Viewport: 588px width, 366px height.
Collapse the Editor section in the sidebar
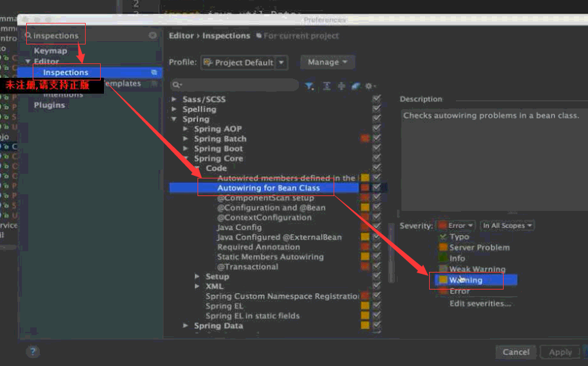[27, 61]
